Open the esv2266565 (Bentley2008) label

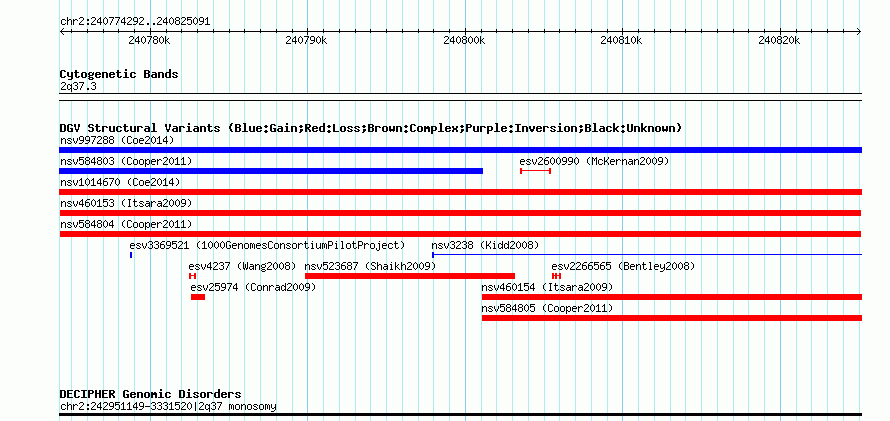tap(623, 266)
